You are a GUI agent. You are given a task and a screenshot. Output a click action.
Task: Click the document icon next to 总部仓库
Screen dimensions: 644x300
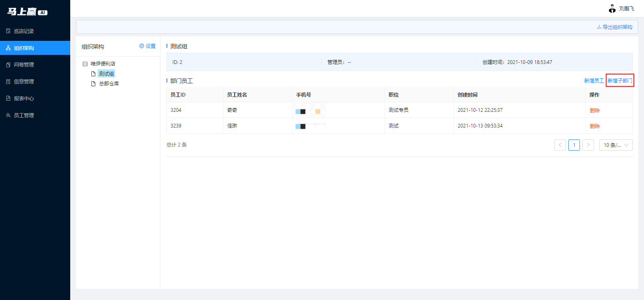tap(93, 83)
